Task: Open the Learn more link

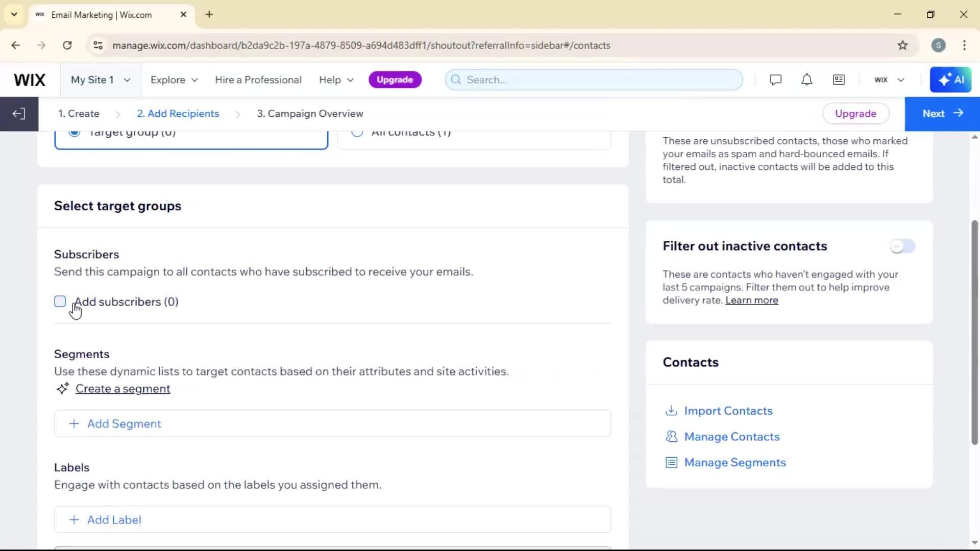Action: click(751, 300)
